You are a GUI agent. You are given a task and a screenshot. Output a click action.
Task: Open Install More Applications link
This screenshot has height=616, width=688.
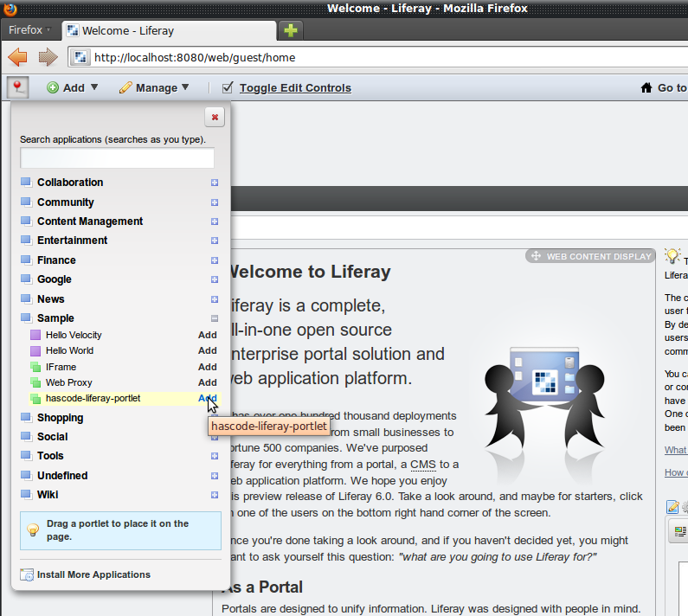(x=94, y=574)
